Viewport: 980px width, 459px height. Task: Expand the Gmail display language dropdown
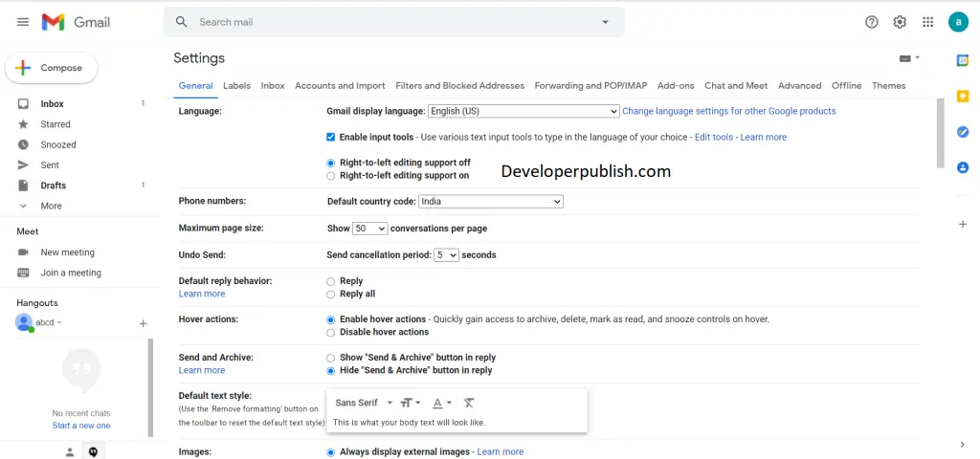[523, 111]
